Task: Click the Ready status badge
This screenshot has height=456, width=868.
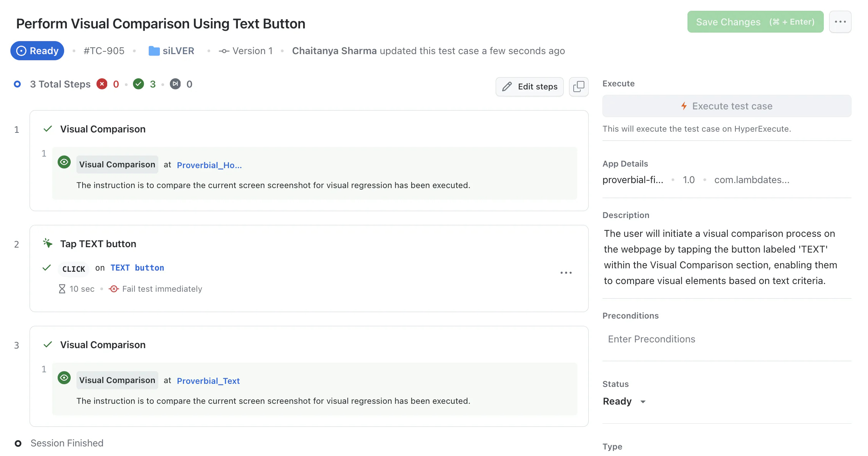Action: [x=37, y=51]
